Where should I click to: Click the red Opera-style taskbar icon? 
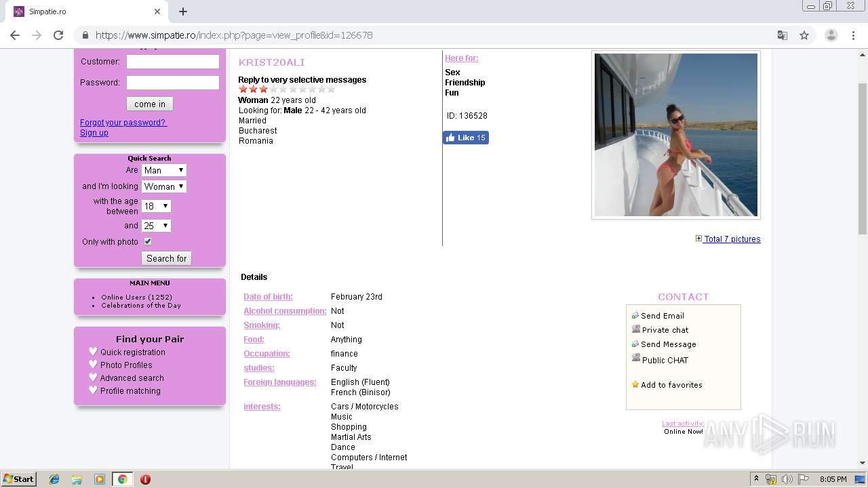coord(145,479)
